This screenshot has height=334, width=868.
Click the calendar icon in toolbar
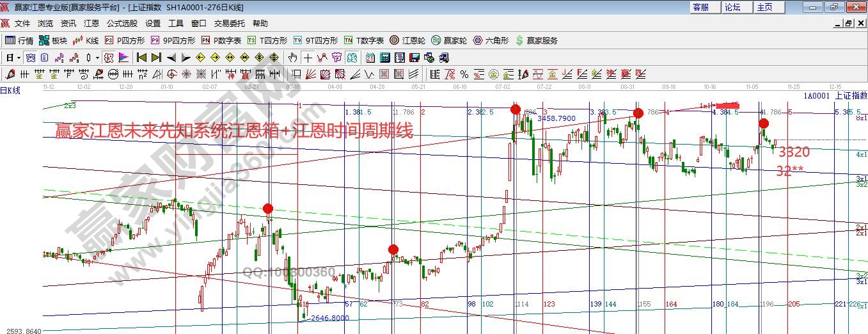point(370,58)
